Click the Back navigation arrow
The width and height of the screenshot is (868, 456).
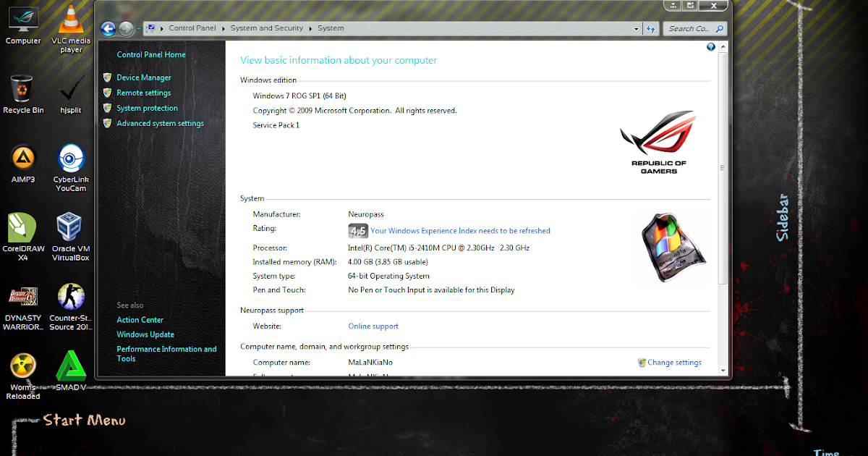pos(109,28)
